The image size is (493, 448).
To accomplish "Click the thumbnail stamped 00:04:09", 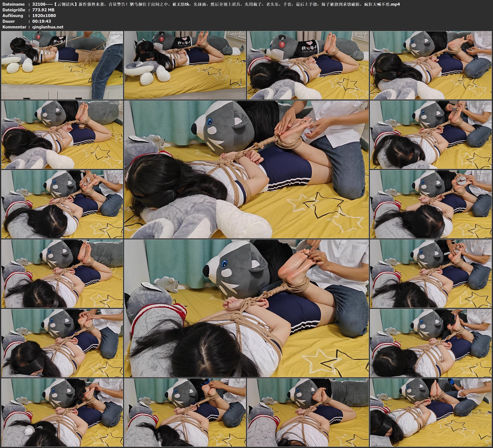I will (x=431, y=65).
